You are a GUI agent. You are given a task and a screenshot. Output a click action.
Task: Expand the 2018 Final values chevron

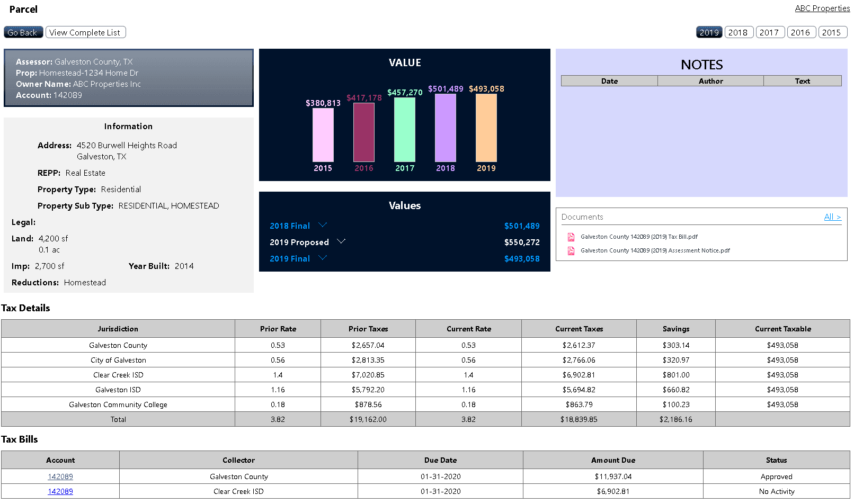[x=323, y=225]
